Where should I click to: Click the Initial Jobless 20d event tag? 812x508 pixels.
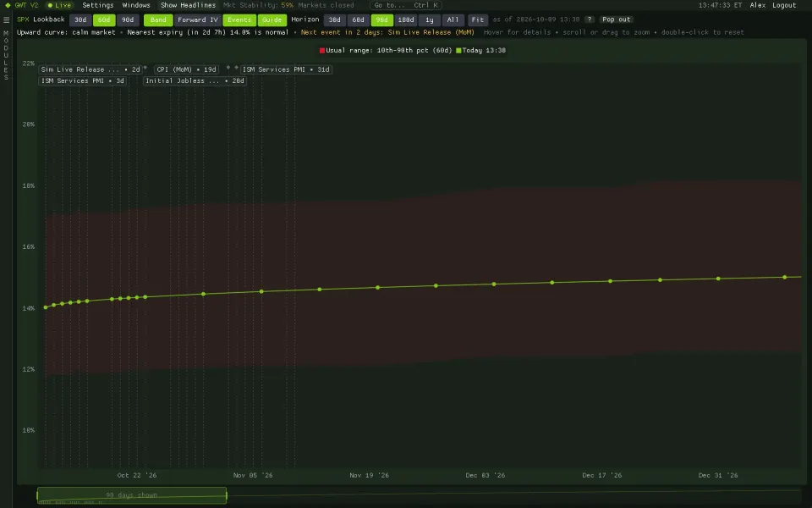click(x=195, y=81)
